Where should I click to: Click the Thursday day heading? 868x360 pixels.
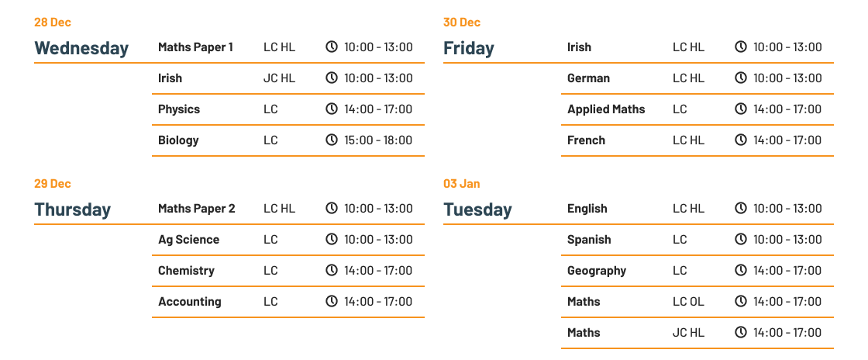coord(73,210)
